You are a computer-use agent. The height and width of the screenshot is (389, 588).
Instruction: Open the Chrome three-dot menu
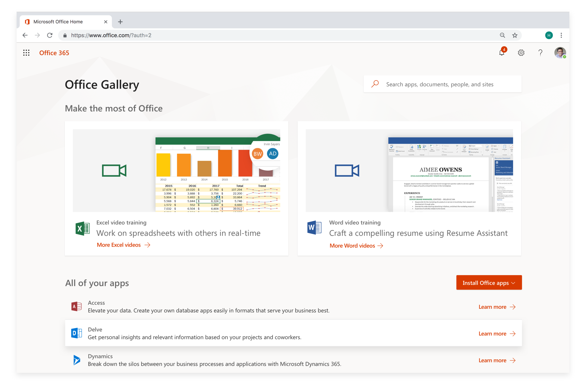point(561,35)
